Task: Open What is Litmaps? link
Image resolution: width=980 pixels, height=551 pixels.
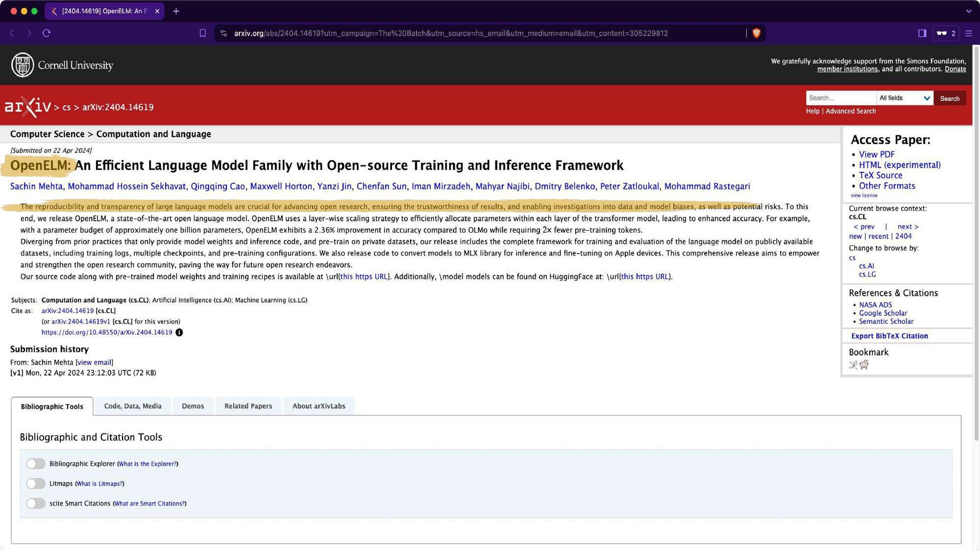Action: pyautogui.click(x=100, y=484)
